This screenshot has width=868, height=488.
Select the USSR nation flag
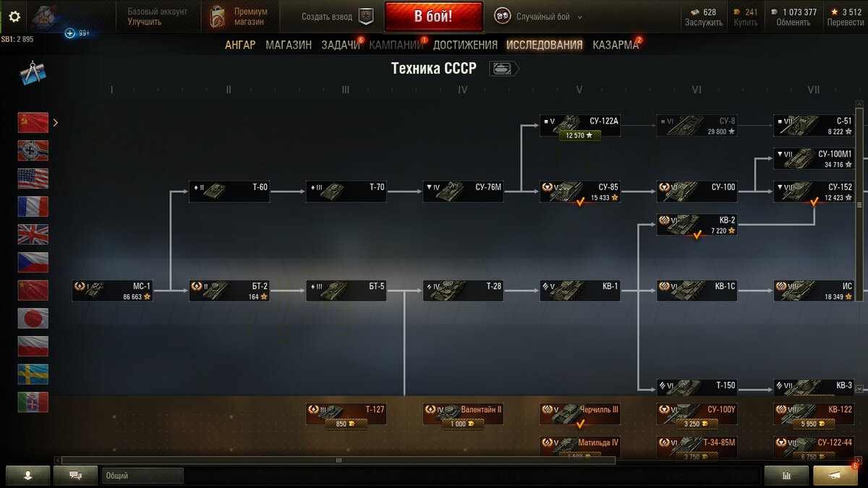click(x=33, y=122)
